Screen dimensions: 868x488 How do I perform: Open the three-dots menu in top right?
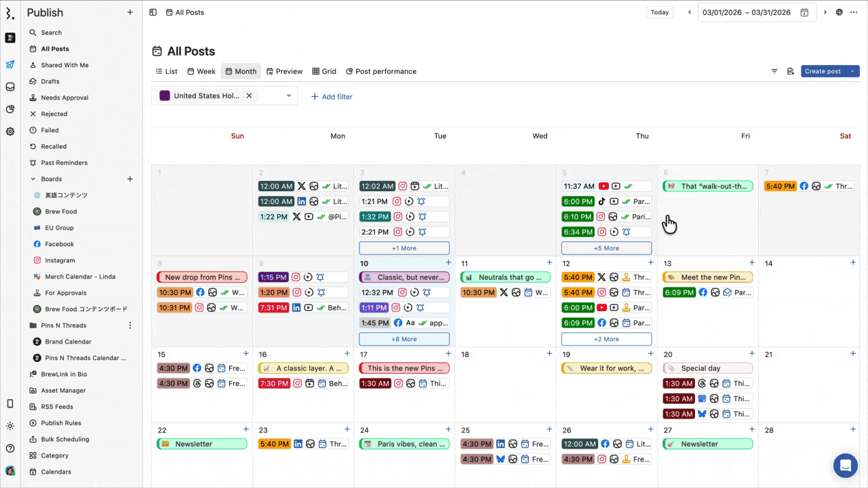(854, 12)
